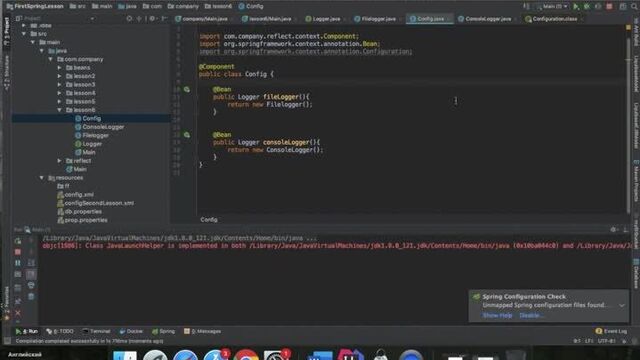This screenshot has height=360, width=640.
Task: Collapse the resources folder
Action: tap(42, 178)
